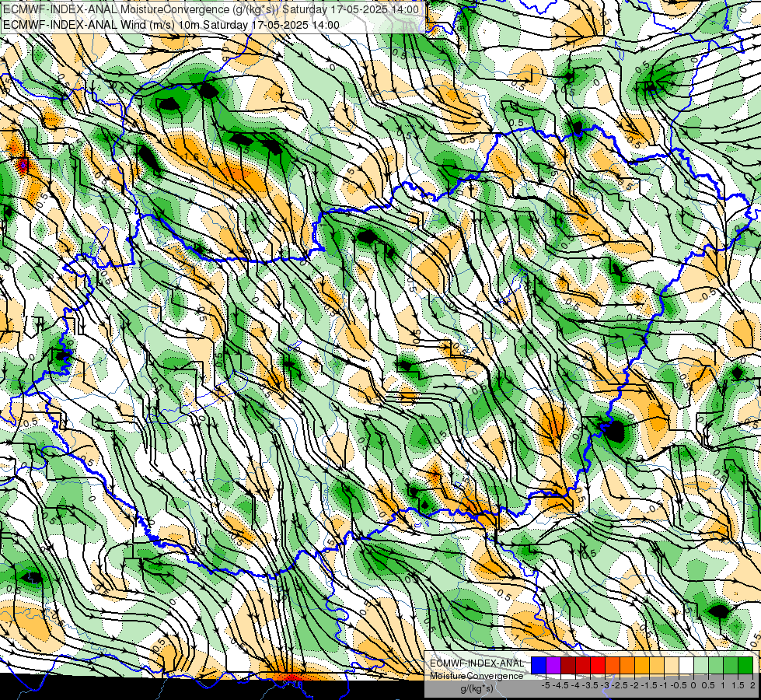The width and height of the screenshot is (761, 700).
Task: Click the MoistureConvergence label in the legend box
Action: click(x=476, y=676)
